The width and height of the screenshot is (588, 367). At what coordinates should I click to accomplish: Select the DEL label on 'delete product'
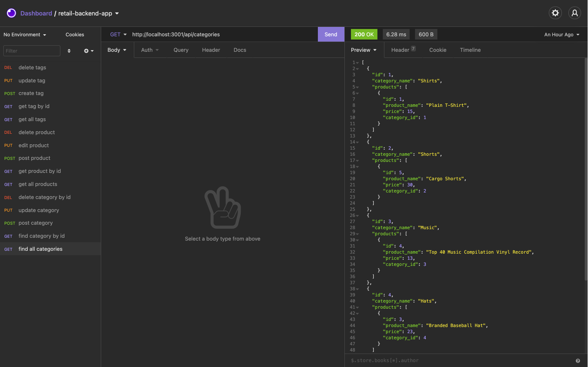pyautogui.click(x=8, y=132)
